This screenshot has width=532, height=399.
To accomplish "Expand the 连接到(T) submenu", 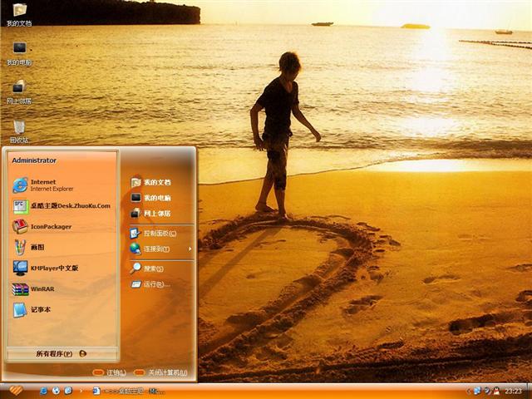I will tap(156, 249).
